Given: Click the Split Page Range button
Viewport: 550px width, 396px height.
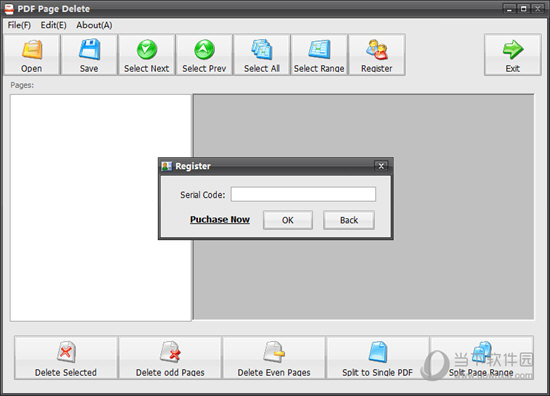Looking at the screenshot, I should click(x=482, y=358).
